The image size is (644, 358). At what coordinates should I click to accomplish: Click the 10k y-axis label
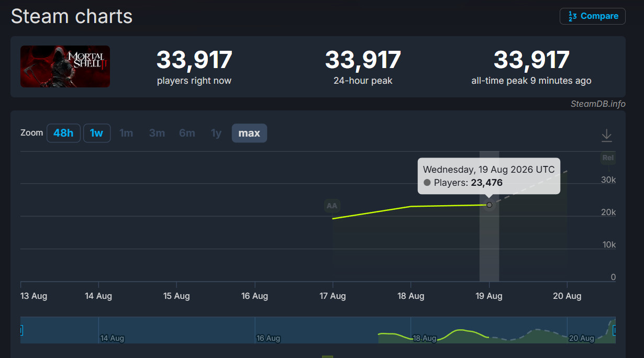click(608, 244)
